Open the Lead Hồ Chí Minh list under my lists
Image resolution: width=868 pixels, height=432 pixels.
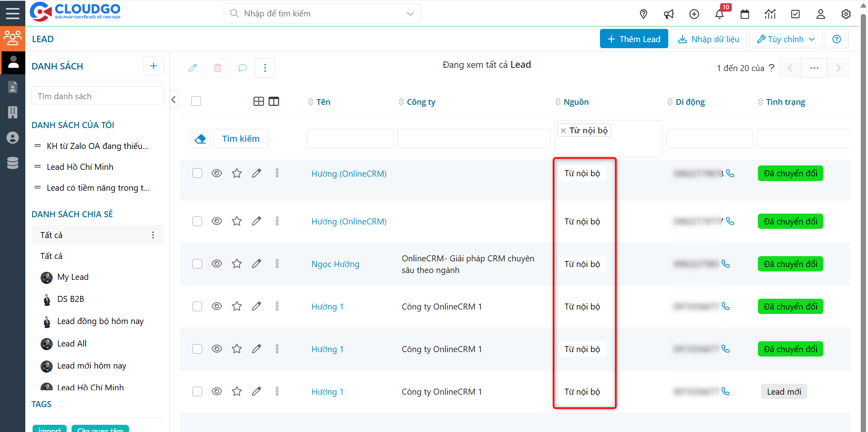pyautogui.click(x=80, y=167)
